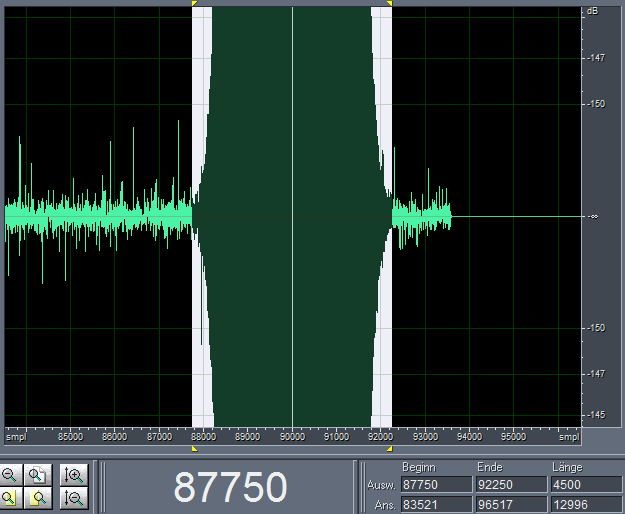The image size is (625, 514).
Task: Click the 93000 mark on the ruler
Action: [x=425, y=437]
